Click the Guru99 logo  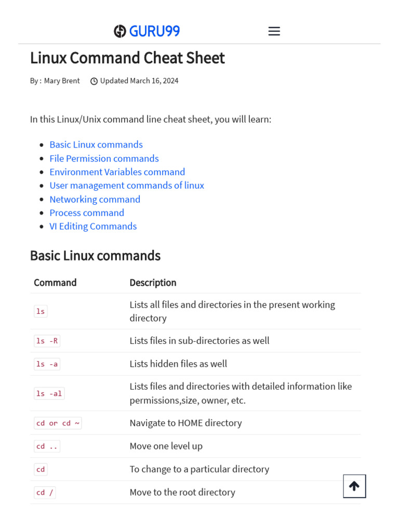coord(147,31)
